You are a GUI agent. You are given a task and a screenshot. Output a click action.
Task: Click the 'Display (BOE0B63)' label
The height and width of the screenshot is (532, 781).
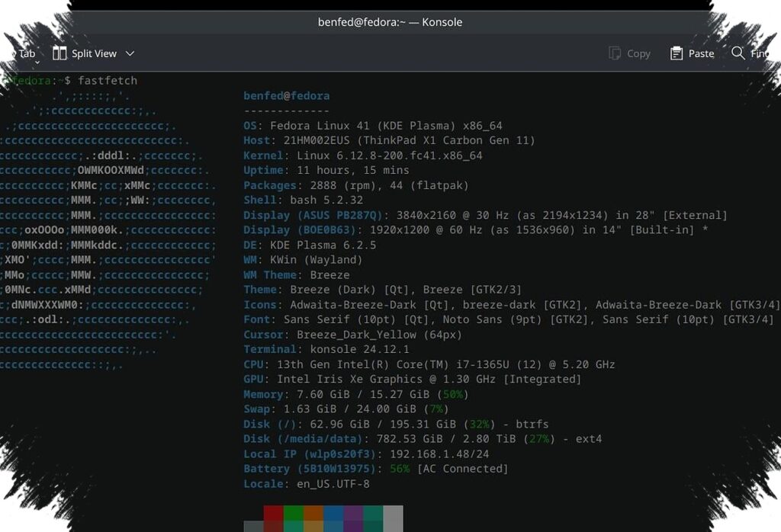(300, 230)
